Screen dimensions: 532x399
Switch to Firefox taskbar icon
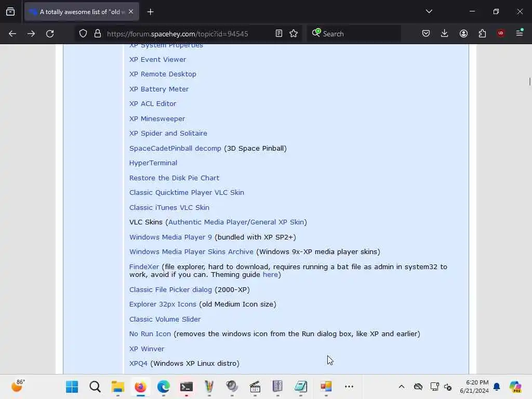(x=140, y=387)
